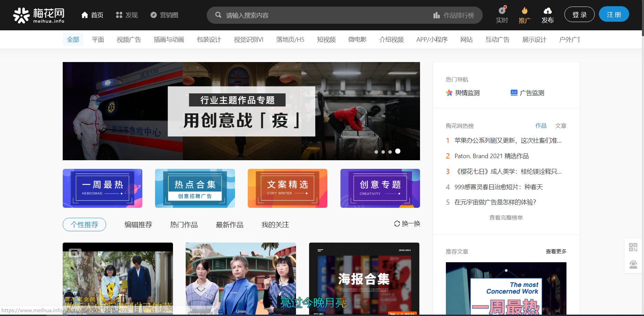Click the 实时 lightning icon in top bar

pos(502,11)
